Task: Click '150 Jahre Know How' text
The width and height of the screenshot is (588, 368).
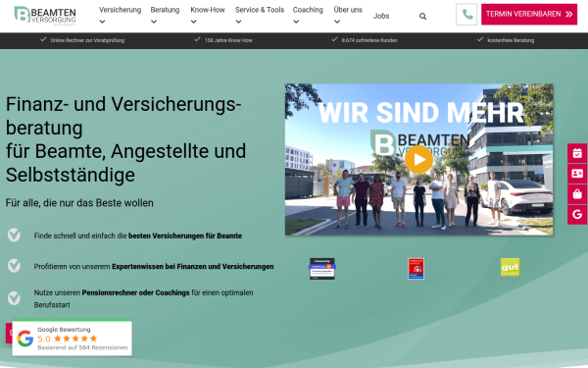Action: pyautogui.click(x=228, y=40)
